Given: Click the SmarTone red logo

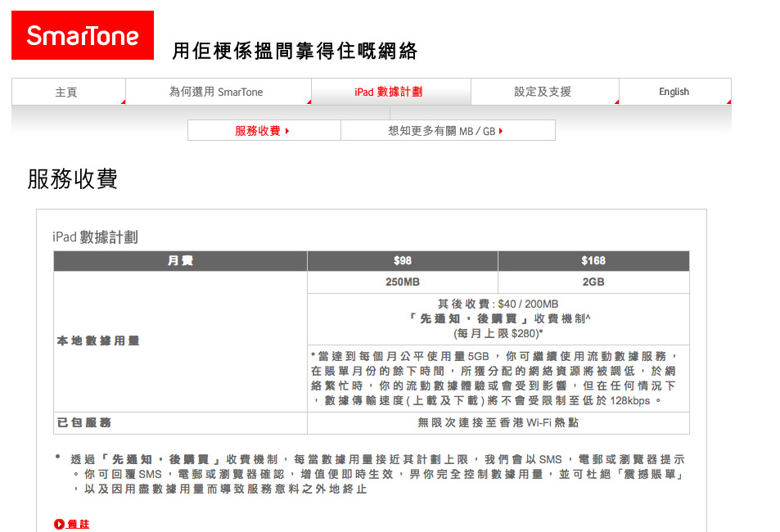Looking at the screenshot, I should [83, 35].
